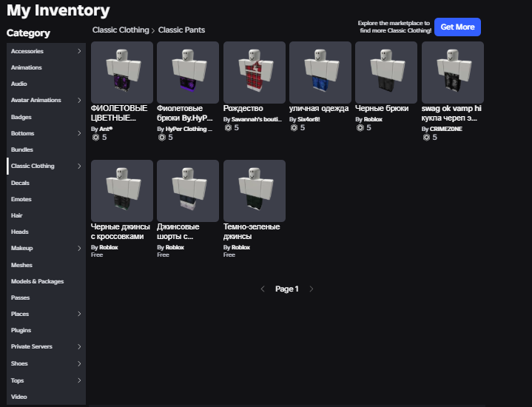The height and width of the screenshot is (407, 532).
Task: Expand the Classic Clothing chevron
Action: pos(79,166)
